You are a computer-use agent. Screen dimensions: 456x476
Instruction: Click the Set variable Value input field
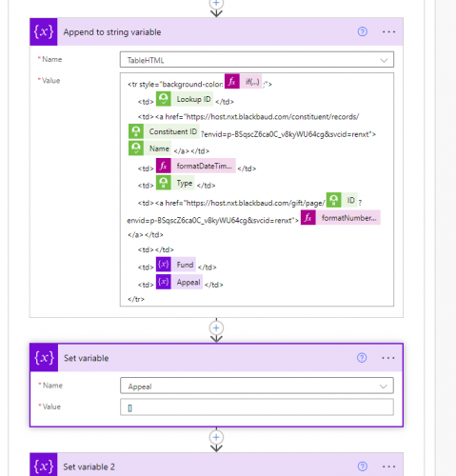pos(257,407)
